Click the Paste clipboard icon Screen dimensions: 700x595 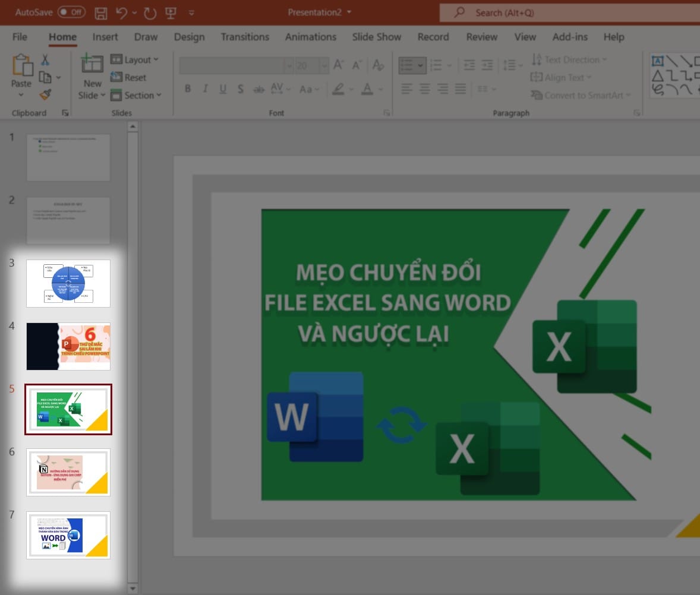point(21,65)
